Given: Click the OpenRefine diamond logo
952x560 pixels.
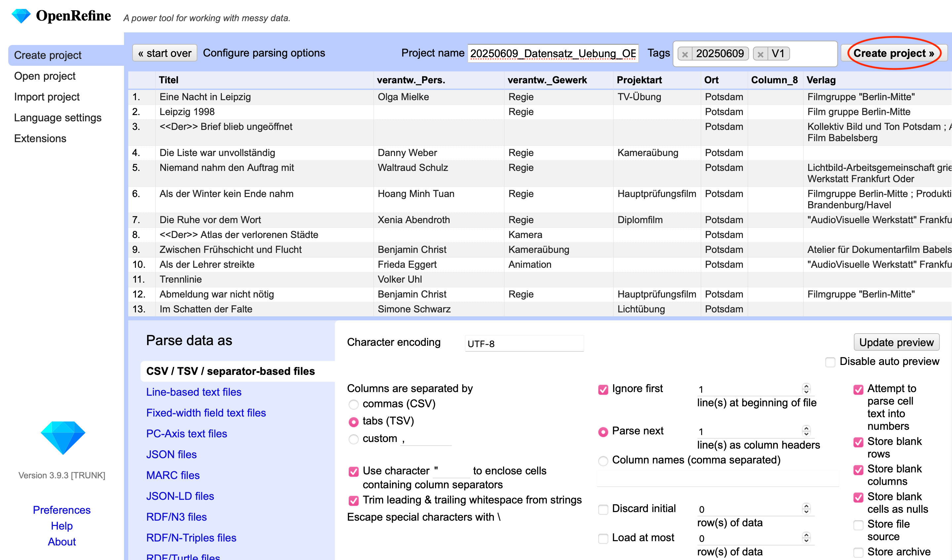Looking at the screenshot, I should pyautogui.click(x=21, y=16).
